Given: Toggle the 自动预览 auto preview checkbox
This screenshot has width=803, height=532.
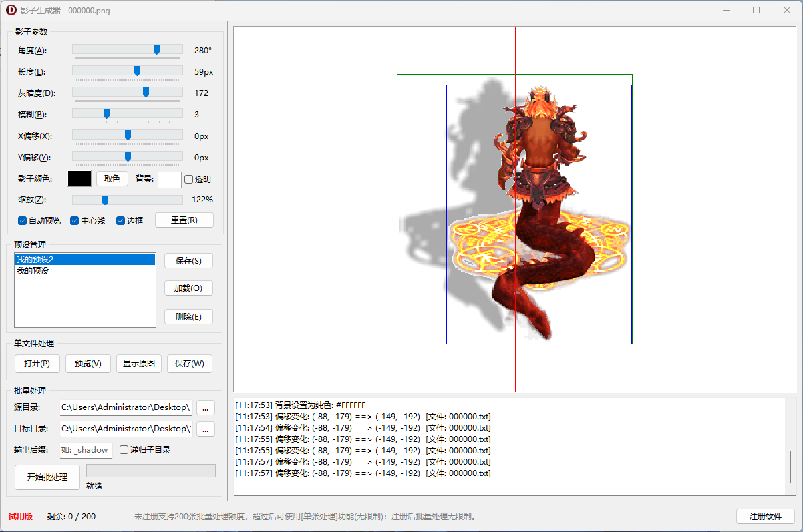Looking at the screenshot, I should click(23, 220).
